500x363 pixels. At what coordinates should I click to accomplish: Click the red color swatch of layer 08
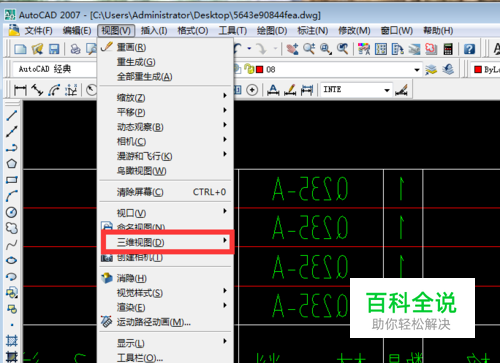[259, 69]
